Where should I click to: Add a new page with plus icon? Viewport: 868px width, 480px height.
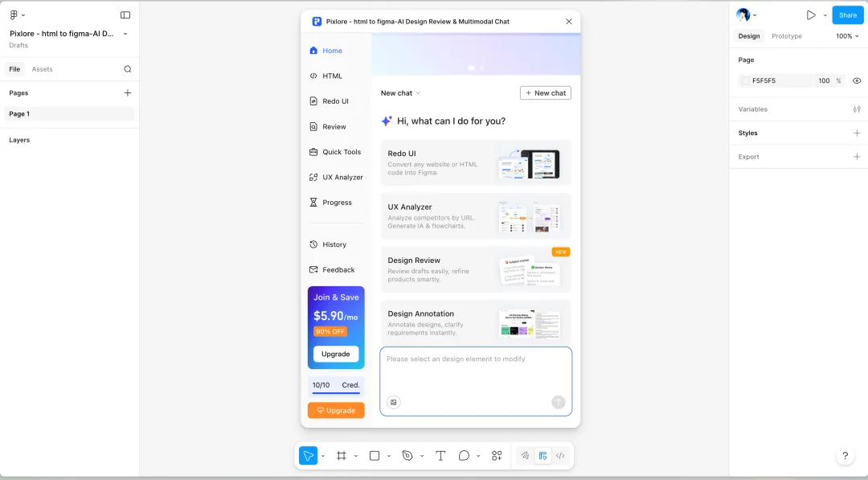point(127,93)
